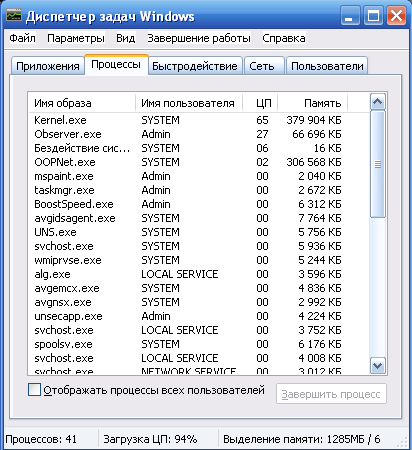Open the Файл menu
The width and height of the screenshot is (412, 450).
pos(22,38)
